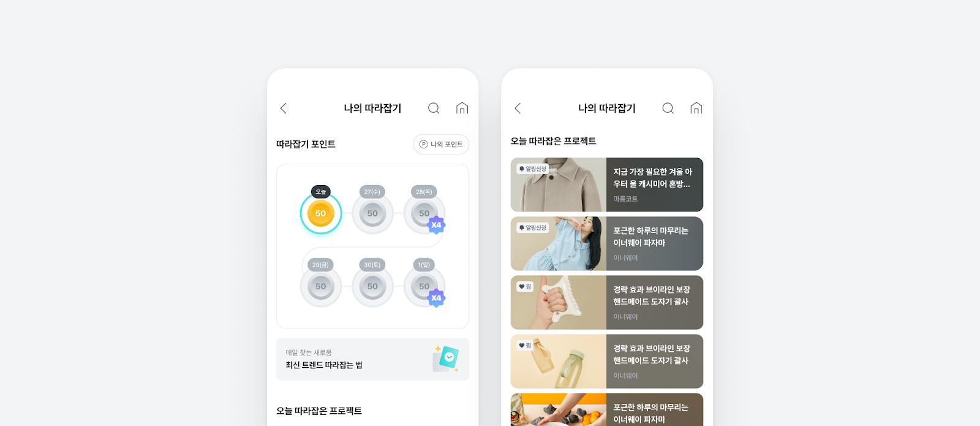This screenshot has width=980, height=426.
Task: Select the 30(토) point coin
Action: point(372,286)
